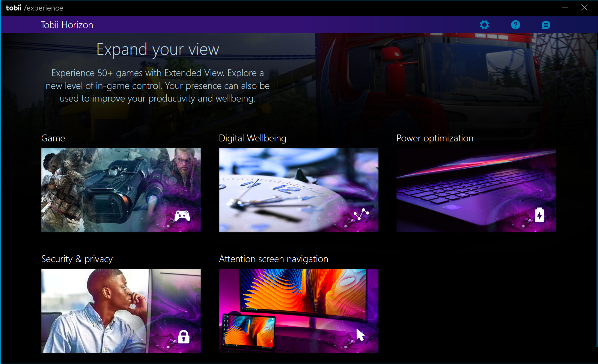Click the help question mark icon

[x=515, y=25]
